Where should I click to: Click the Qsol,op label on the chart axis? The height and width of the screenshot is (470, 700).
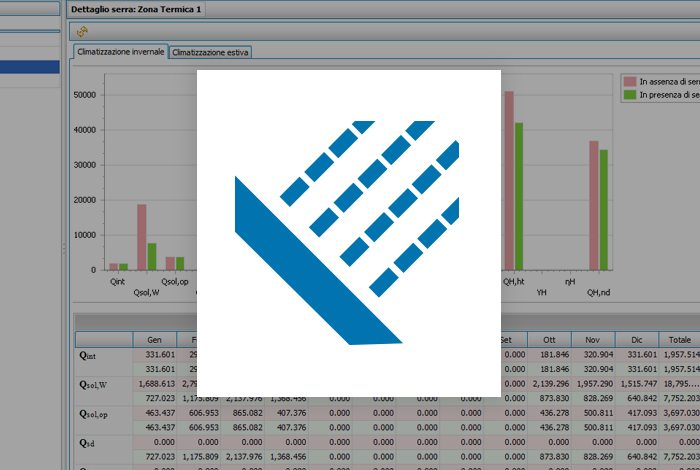pyautogui.click(x=175, y=282)
